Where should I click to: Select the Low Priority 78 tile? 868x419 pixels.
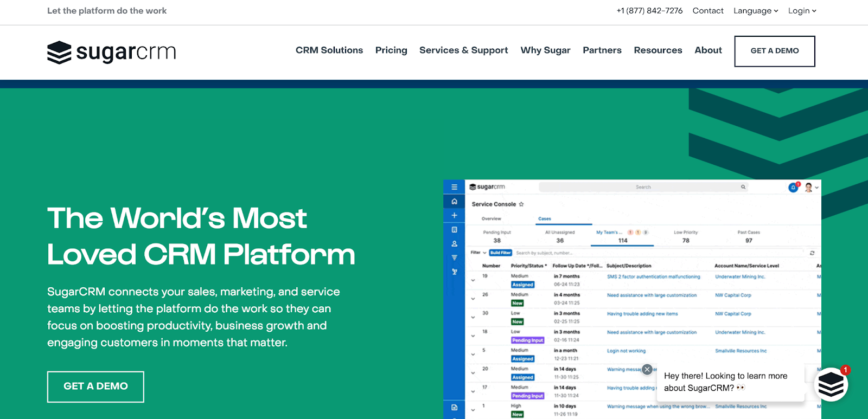(686, 236)
